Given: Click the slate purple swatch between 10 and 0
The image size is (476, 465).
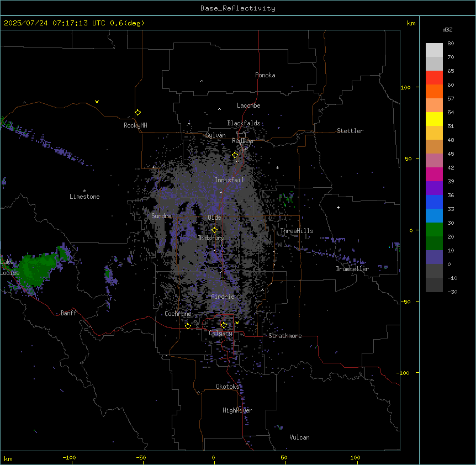Looking at the screenshot, I should 434,257.
